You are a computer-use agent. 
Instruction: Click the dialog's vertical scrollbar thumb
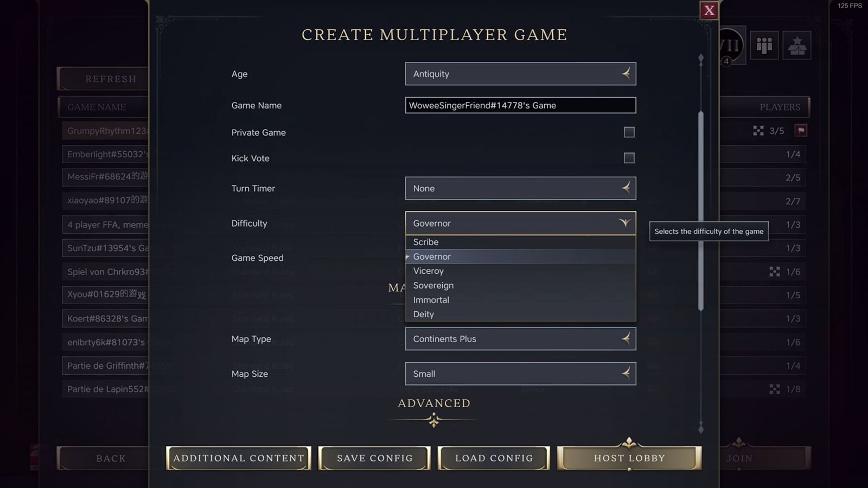tap(701, 210)
